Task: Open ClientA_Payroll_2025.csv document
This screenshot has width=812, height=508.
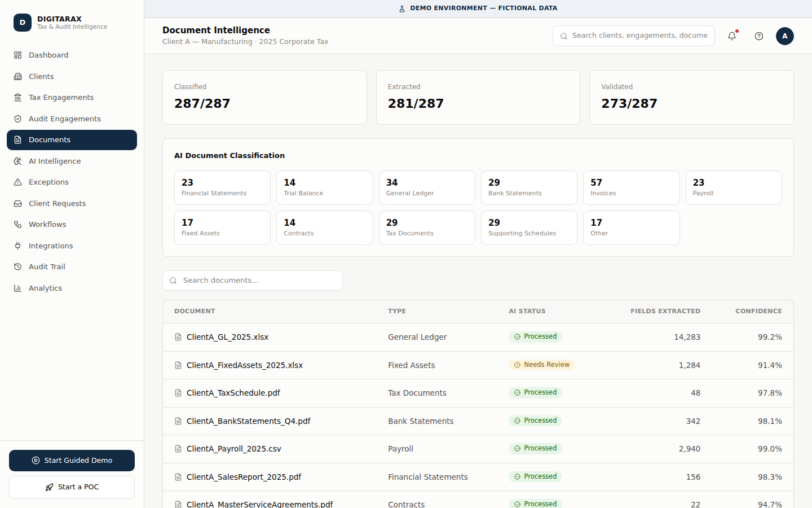Action: point(234,449)
